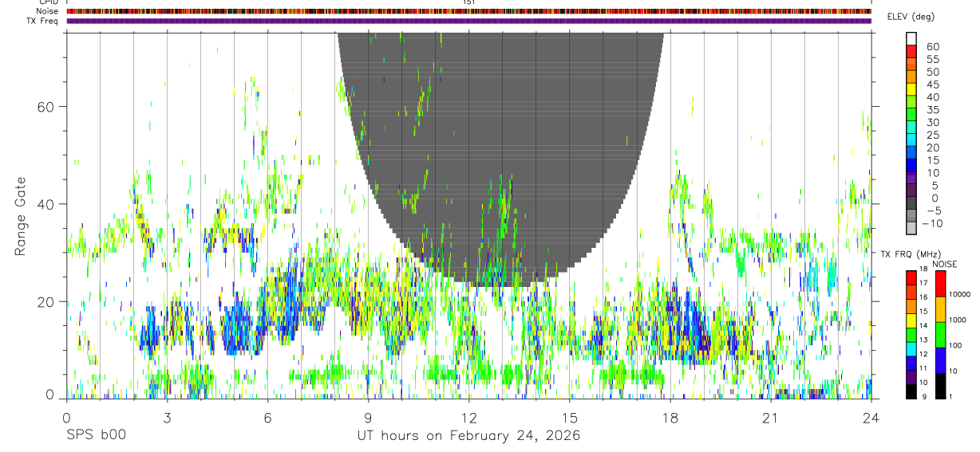Screen dimensions: 980x452
Task: Click the NOISE legend title
Action: [x=945, y=264]
